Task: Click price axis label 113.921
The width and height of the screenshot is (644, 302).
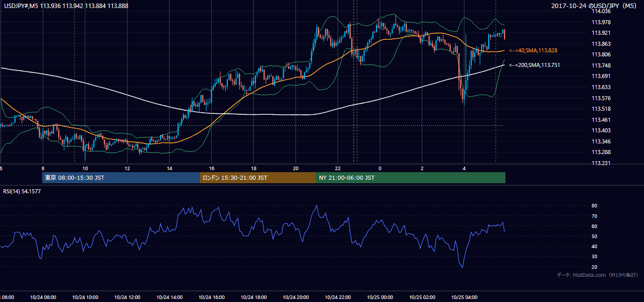Action: [x=602, y=33]
